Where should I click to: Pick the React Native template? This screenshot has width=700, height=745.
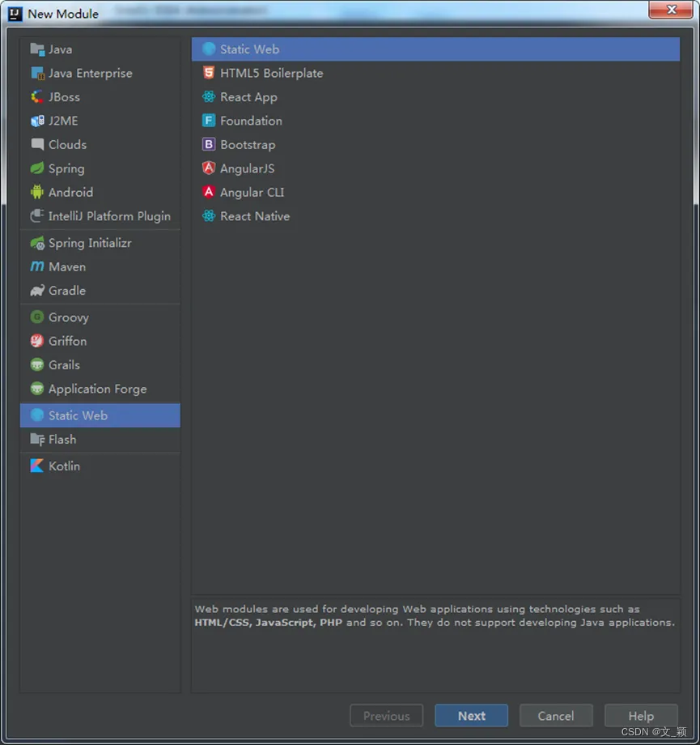point(254,216)
